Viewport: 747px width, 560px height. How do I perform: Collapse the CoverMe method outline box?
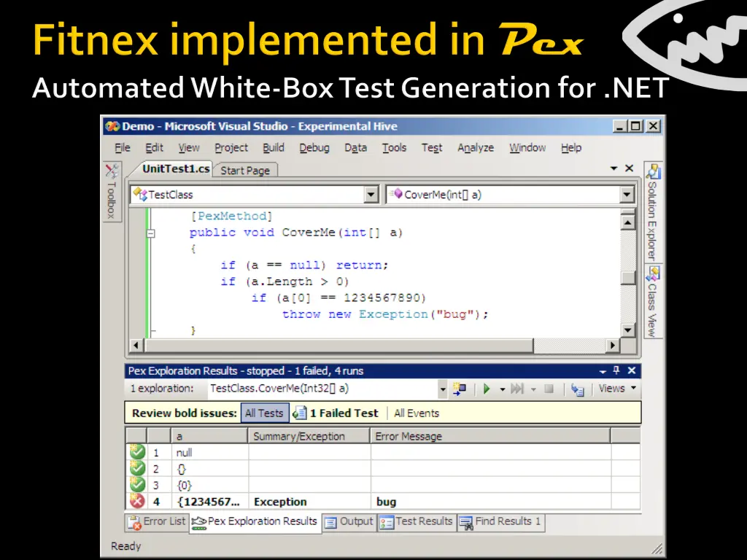tap(150, 233)
